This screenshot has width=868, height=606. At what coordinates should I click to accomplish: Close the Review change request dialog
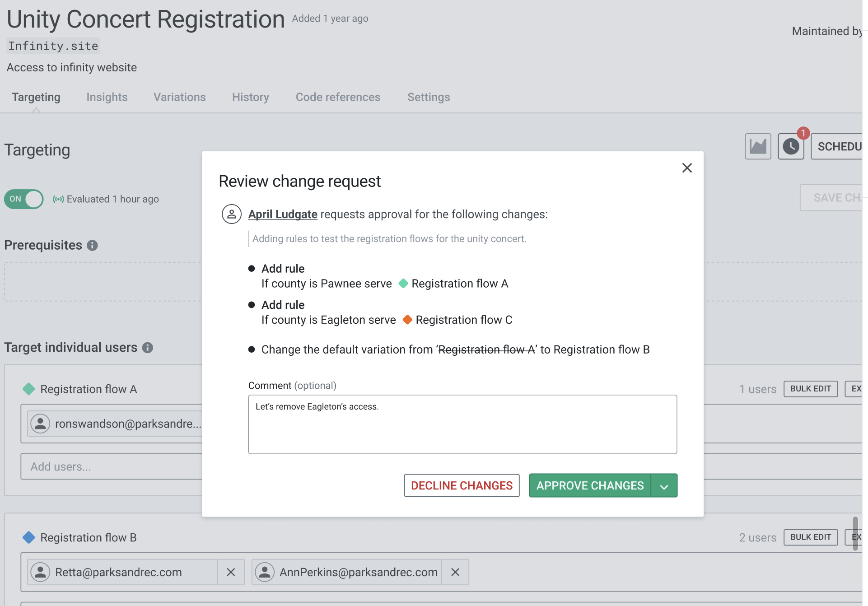tap(687, 168)
